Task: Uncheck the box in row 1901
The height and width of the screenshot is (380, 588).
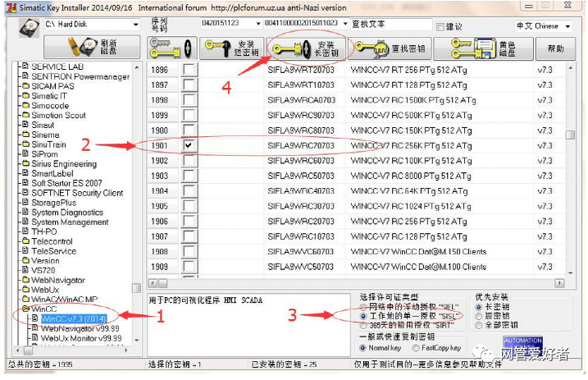Action: (189, 145)
